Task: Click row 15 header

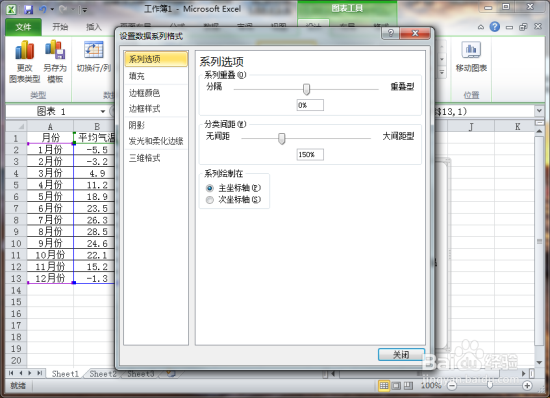Action: 16,302
